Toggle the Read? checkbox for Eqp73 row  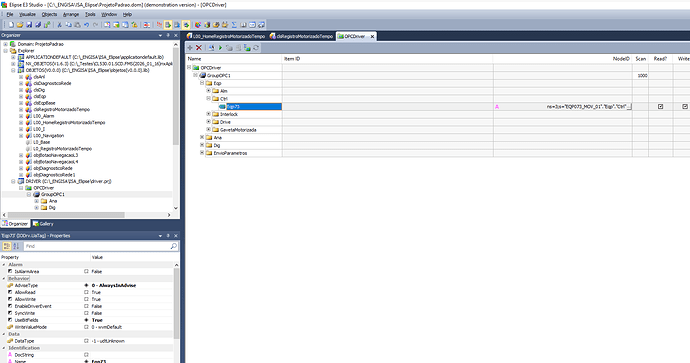660,106
